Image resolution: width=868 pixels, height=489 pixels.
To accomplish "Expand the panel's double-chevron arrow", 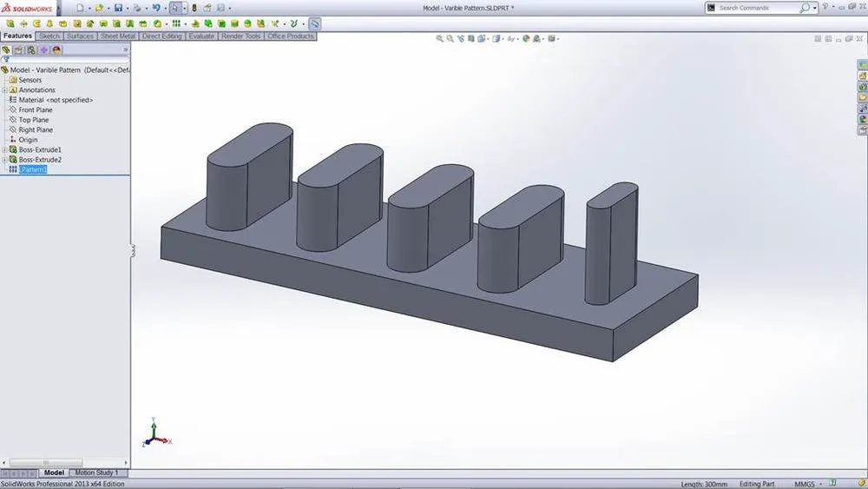I will (x=126, y=50).
